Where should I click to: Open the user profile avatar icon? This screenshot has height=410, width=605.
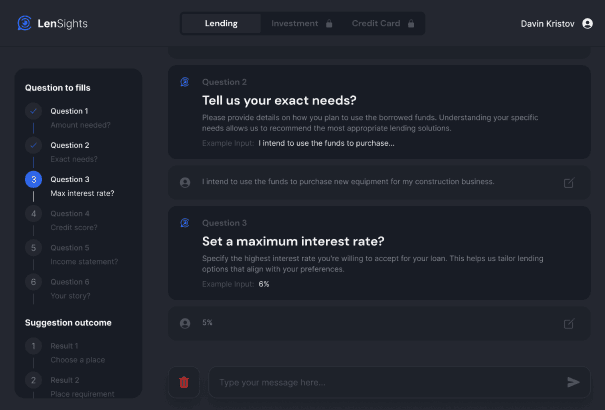pos(587,23)
